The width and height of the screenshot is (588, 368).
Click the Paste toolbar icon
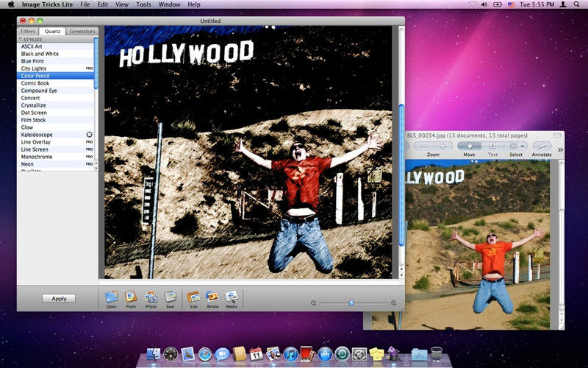(x=131, y=297)
